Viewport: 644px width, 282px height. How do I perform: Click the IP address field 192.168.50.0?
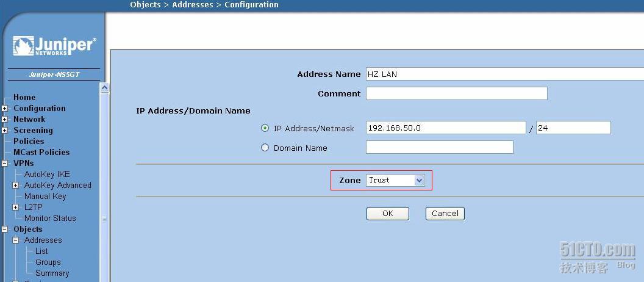(x=446, y=128)
